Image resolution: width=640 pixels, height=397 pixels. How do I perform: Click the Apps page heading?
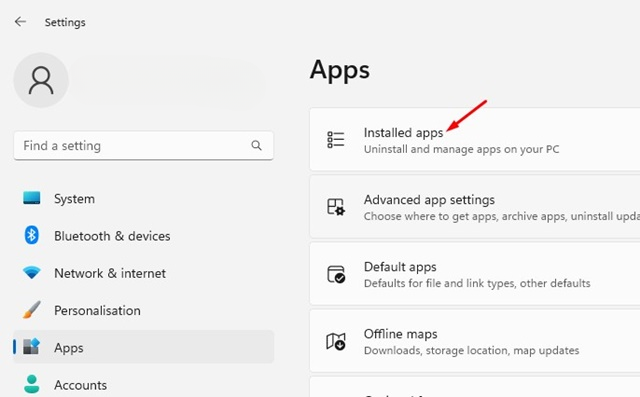click(340, 70)
